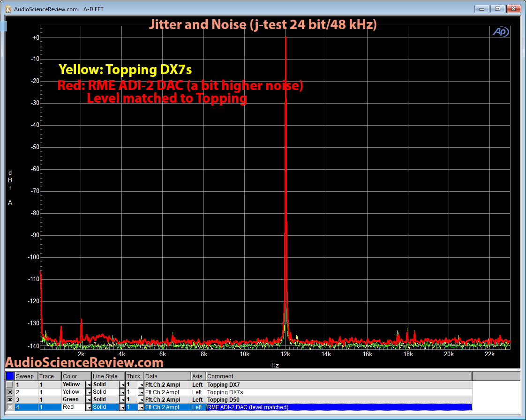Click the Line Style column header
The image size is (526, 420).
[x=108, y=376]
